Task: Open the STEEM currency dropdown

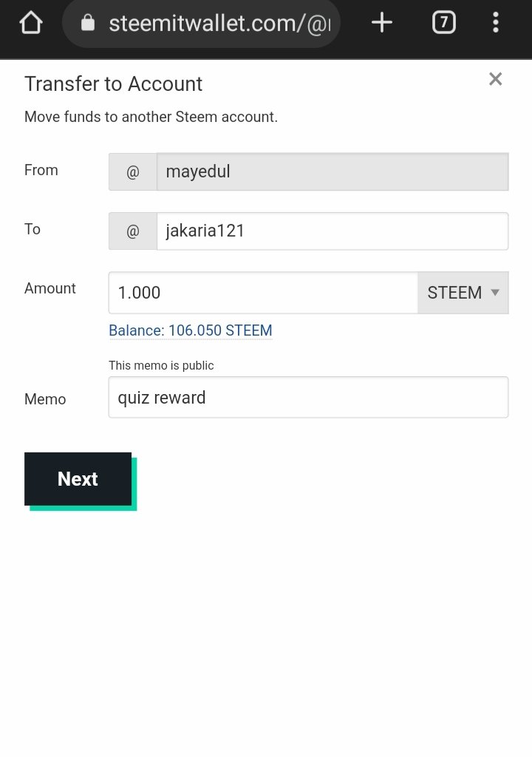Action: tap(463, 293)
